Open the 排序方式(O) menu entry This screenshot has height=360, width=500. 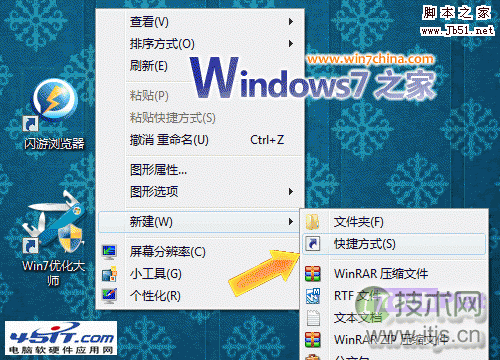coord(200,44)
